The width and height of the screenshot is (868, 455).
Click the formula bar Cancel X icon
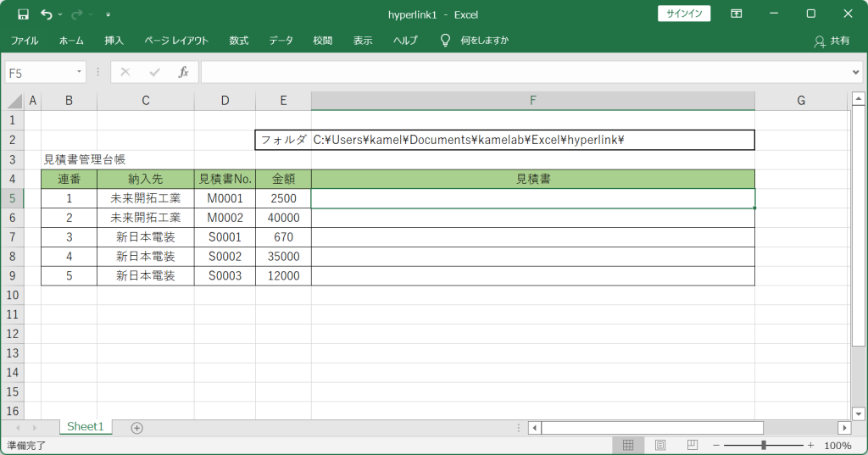125,72
